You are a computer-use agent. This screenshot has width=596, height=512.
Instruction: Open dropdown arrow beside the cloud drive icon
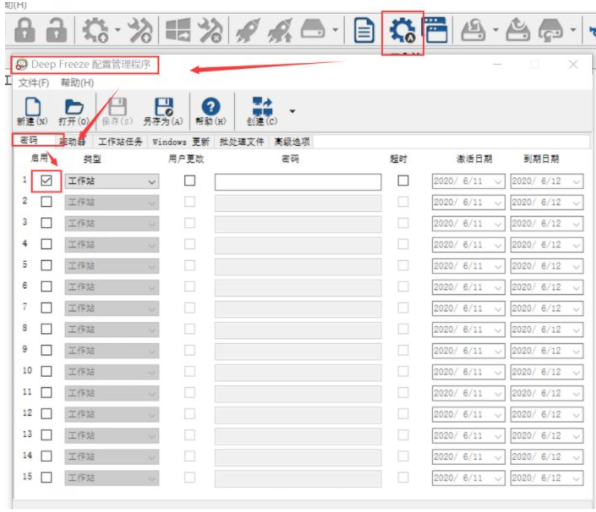pos(573,30)
